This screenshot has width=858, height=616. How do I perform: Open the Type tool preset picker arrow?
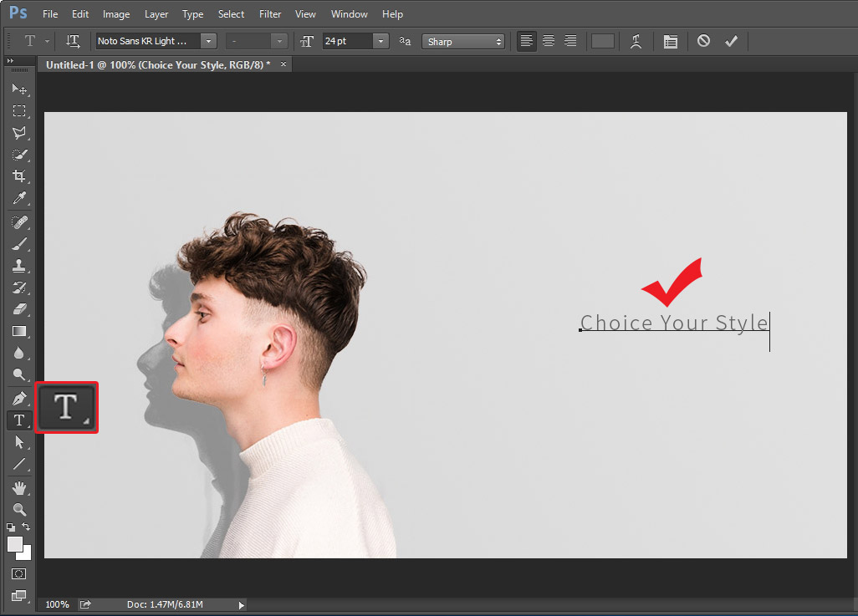click(x=47, y=41)
